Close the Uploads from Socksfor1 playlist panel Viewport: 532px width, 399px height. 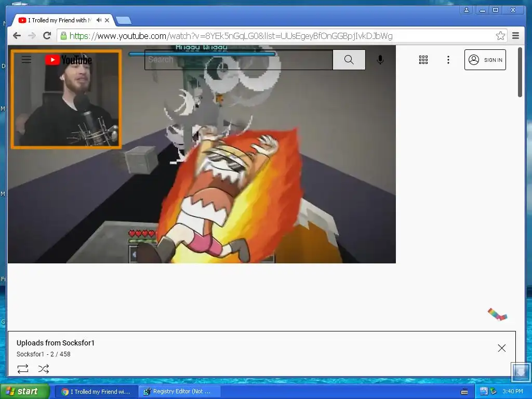pos(501,348)
